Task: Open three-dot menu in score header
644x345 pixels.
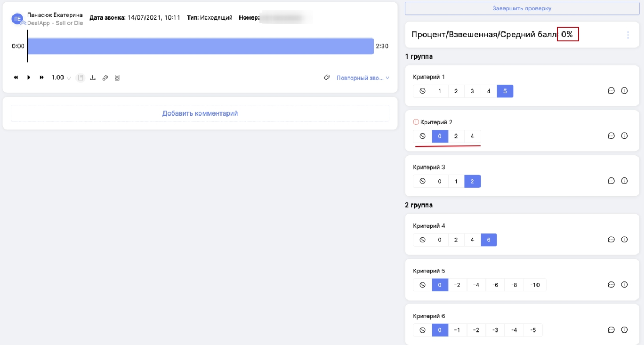Action: 628,35
